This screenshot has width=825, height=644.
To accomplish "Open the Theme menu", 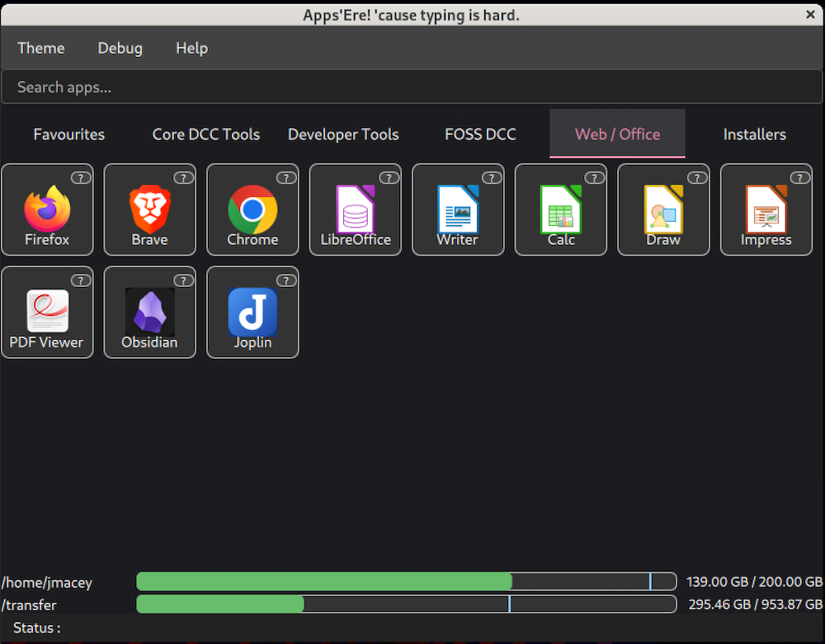I will 41,49.
